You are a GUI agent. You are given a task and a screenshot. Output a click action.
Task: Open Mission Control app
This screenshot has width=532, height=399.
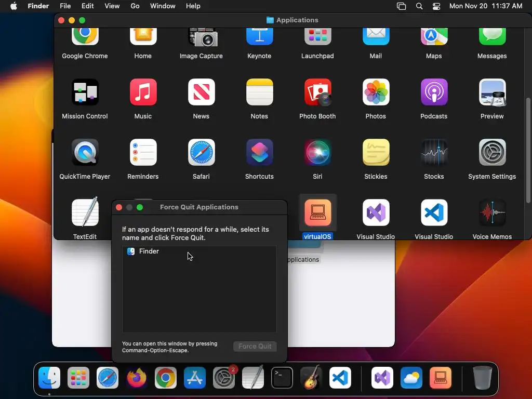tap(85, 92)
